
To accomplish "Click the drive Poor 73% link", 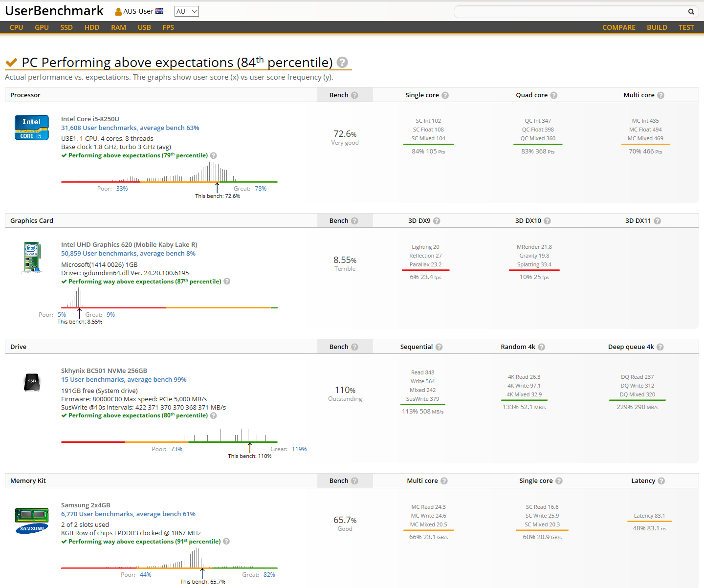I will 176,449.
